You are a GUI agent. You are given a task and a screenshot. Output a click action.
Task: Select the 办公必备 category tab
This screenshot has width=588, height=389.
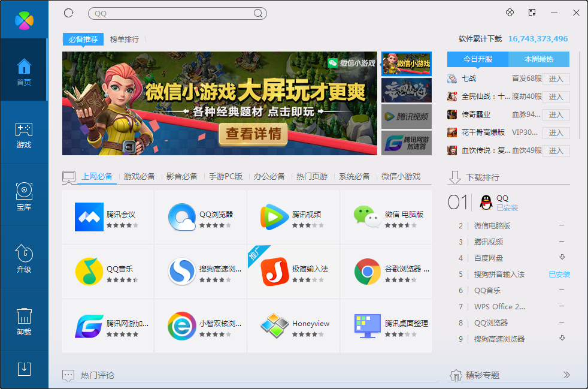tap(269, 176)
